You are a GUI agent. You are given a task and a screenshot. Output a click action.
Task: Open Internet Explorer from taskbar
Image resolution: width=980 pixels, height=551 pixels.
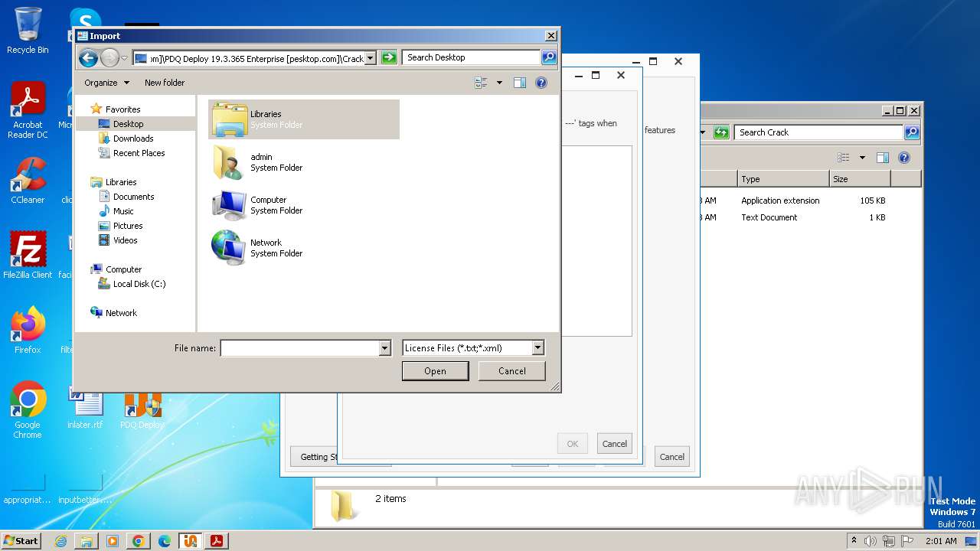coord(60,541)
